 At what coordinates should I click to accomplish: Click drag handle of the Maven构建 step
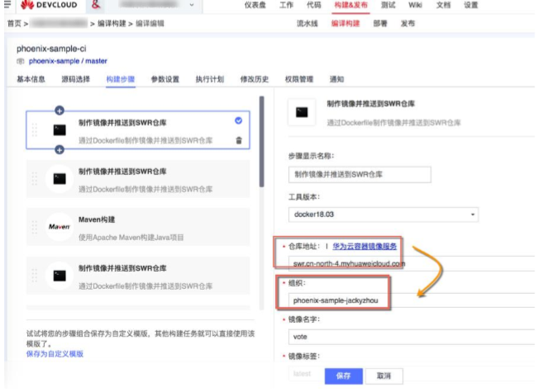coord(34,227)
